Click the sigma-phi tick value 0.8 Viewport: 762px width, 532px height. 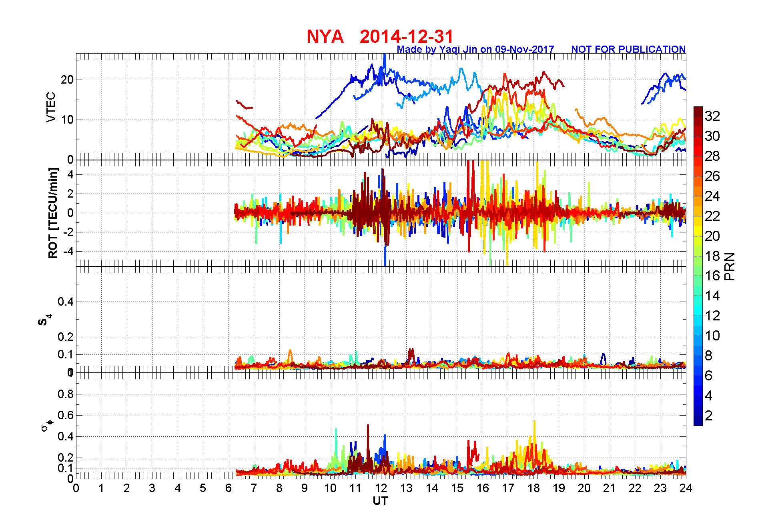click(66, 394)
